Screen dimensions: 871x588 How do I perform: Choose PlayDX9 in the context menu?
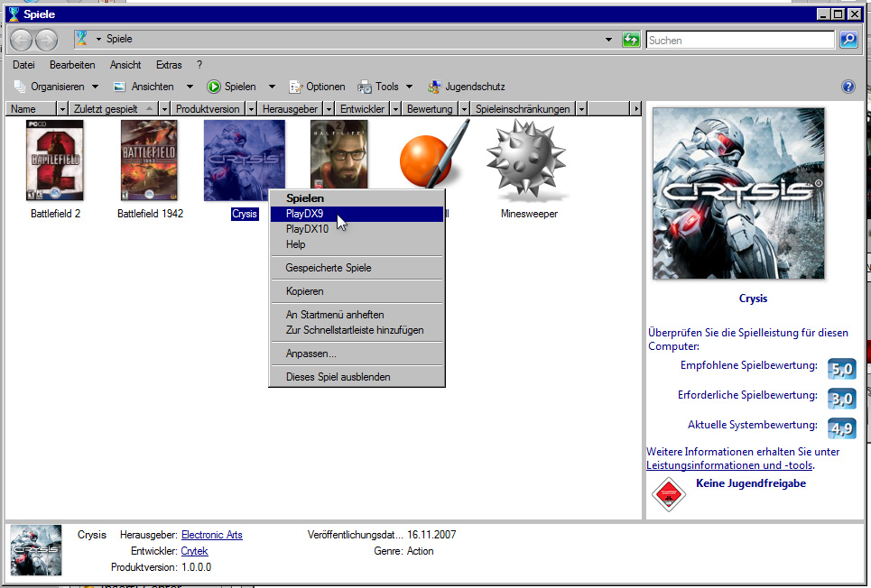point(357,214)
